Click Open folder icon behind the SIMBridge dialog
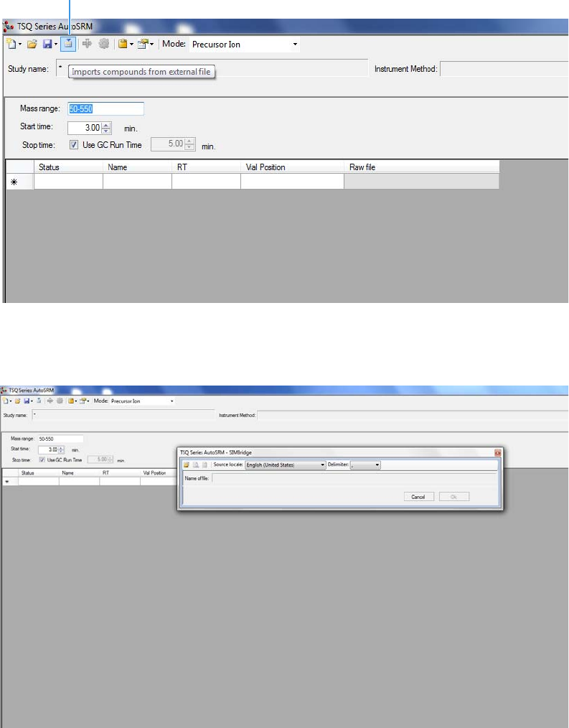The image size is (569, 728). coord(17,401)
